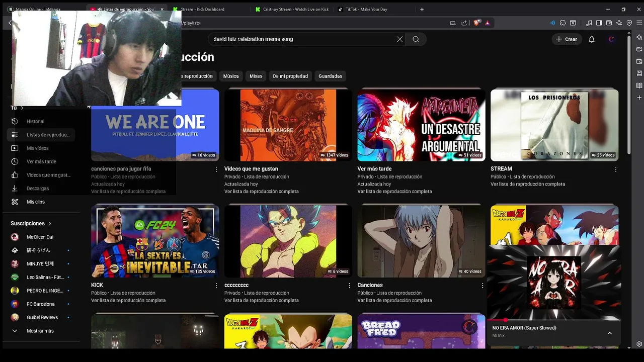Expand Suscripciones section arrow
644x362 pixels.
(x=50, y=223)
